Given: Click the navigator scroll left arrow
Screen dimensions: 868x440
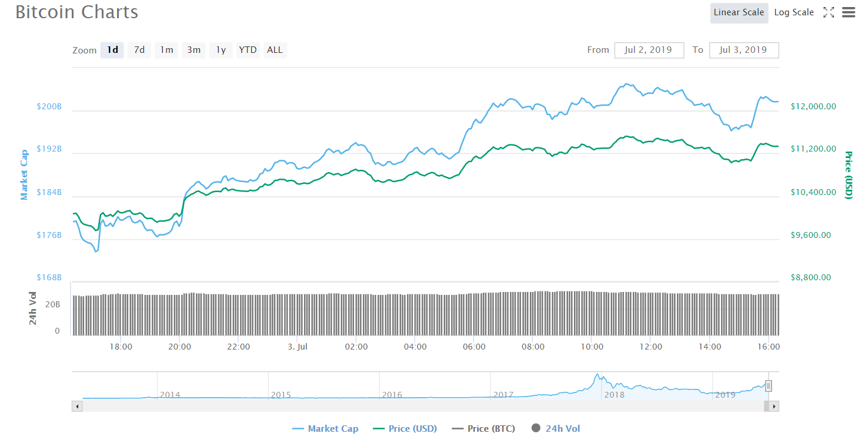Looking at the screenshot, I should [76, 406].
